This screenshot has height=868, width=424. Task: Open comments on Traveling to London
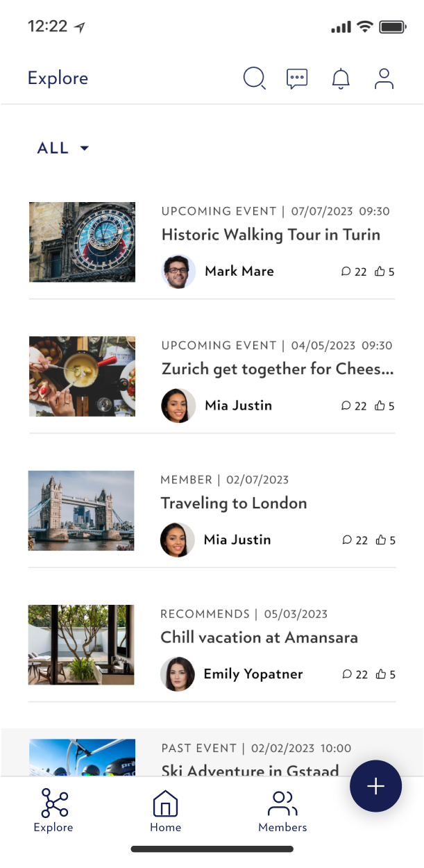click(x=347, y=540)
